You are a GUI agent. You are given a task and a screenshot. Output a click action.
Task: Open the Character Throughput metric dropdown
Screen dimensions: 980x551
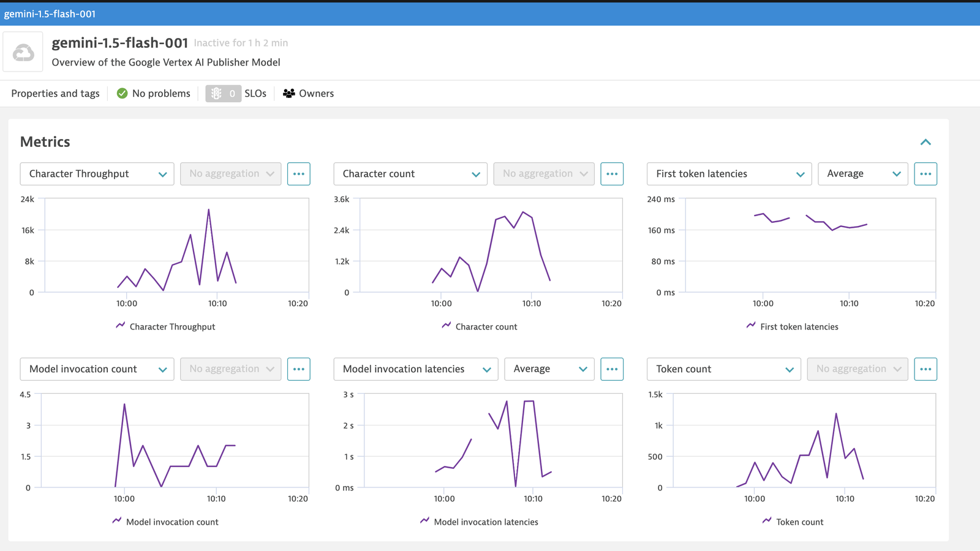(x=97, y=174)
